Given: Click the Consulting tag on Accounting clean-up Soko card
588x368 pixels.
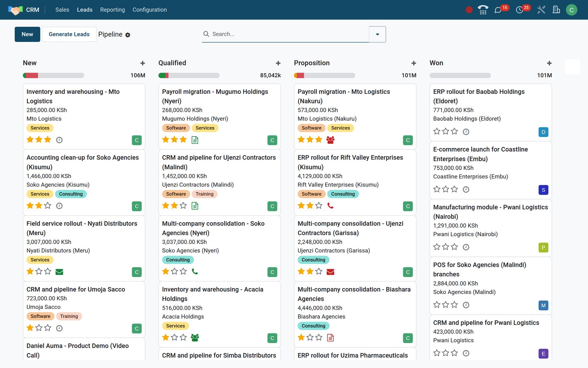Looking at the screenshot, I should click(x=71, y=194).
